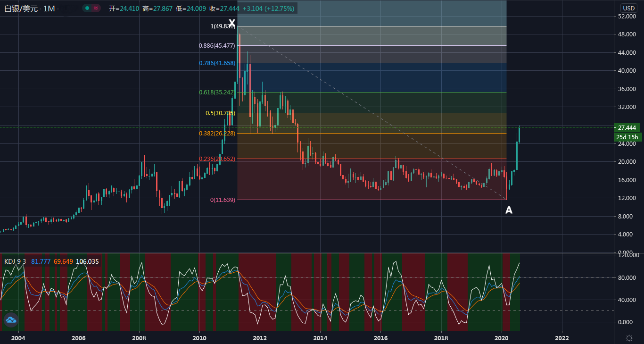Select the Fibonacci 0.886(45.477) level label

pyautogui.click(x=217, y=46)
